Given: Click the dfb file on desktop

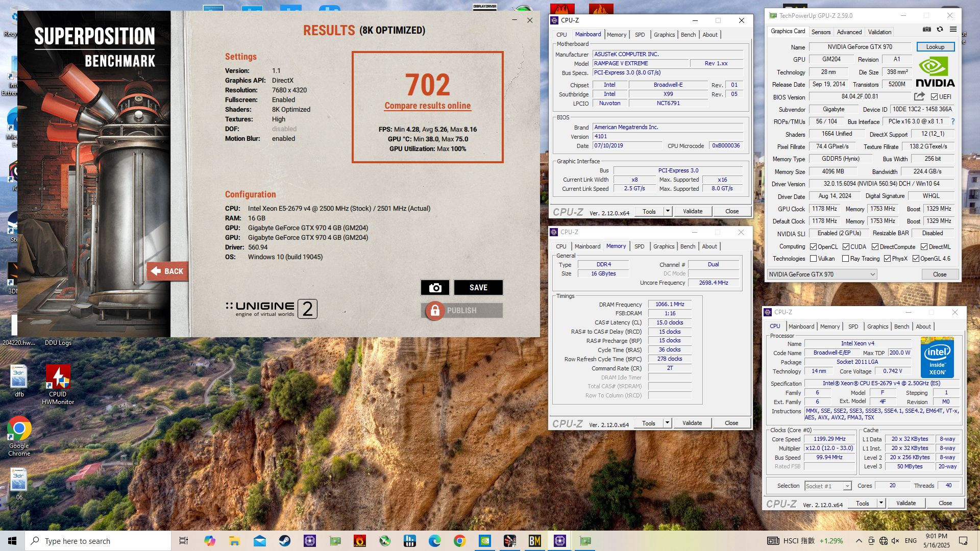Looking at the screenshot, I should (x=19, y=381).
